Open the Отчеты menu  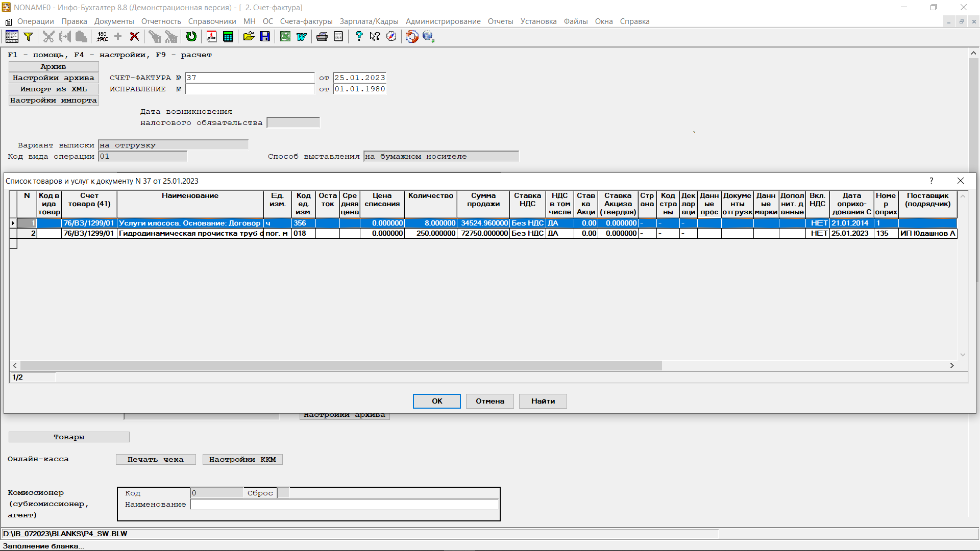tap(500, 21)
